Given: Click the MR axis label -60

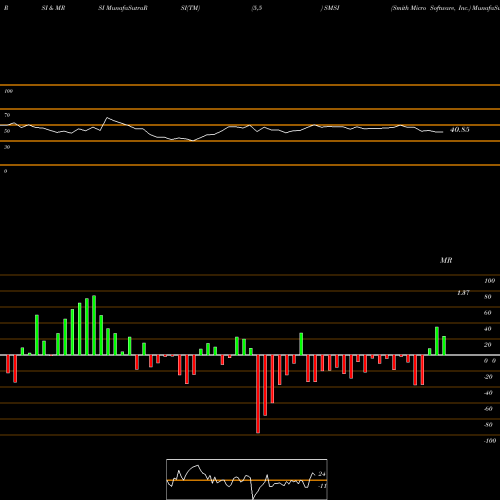Looking at the screenshot, I should coord(488,409).
